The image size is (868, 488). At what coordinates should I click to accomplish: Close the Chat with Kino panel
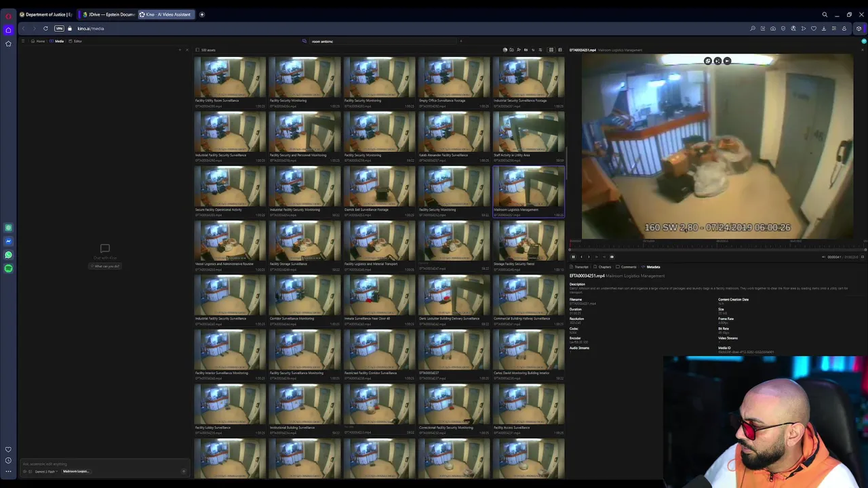pos(188,49)
